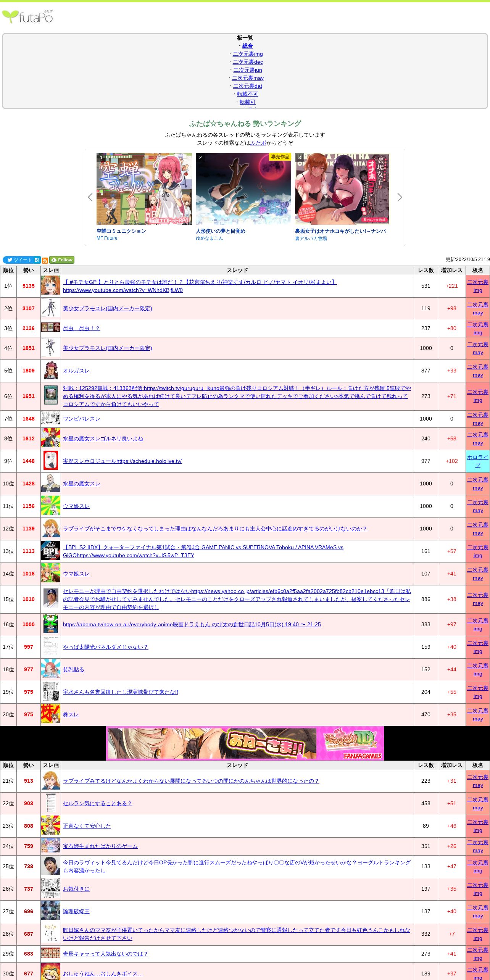Click the ふたば☆ちゃんねる 勢いランキング heading
The width and height of the screenshot is (490, 980).
point(245,124)
